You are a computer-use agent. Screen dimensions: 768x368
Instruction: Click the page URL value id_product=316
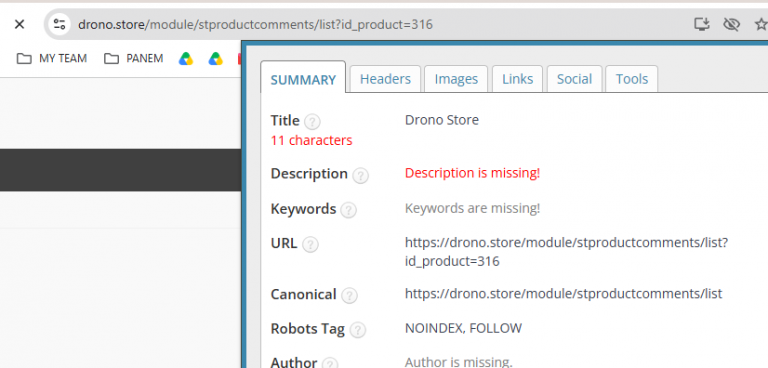coord(452,261)
